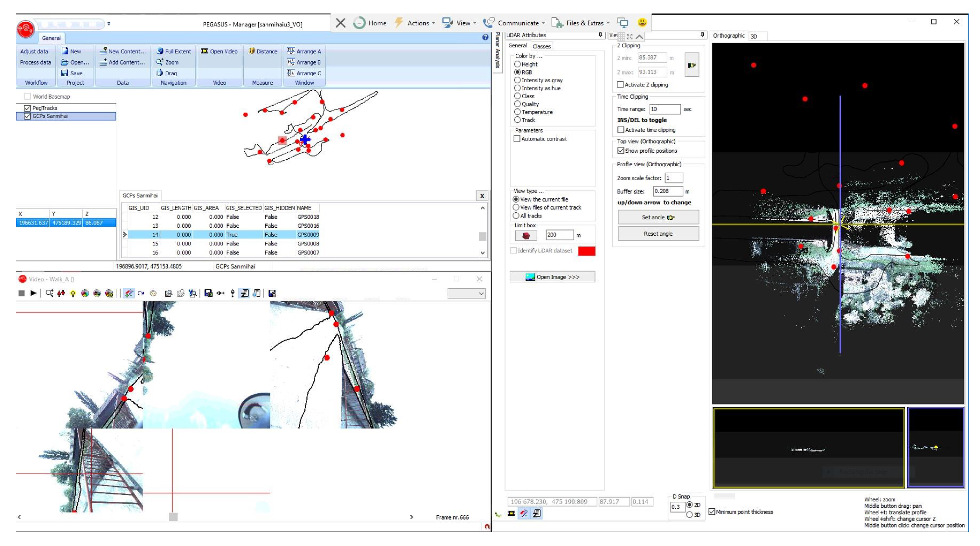
Task: Uncheck the PegTracks layer
Action: 27,108
